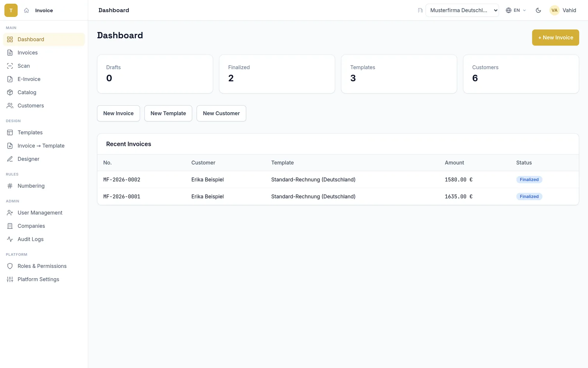Go to Numbering rules
Viewport: 588px width, 368px height.
pyautogui.click(x=44, y=186)
